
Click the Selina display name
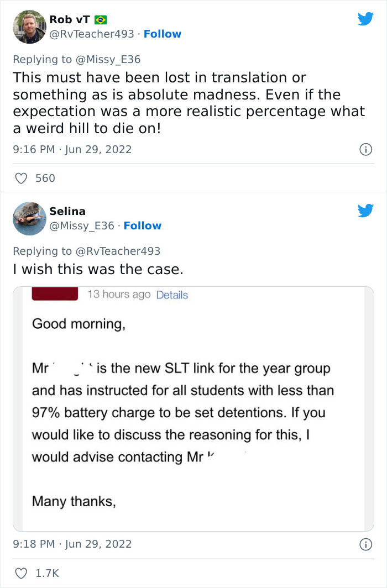(x=67, y=211)
